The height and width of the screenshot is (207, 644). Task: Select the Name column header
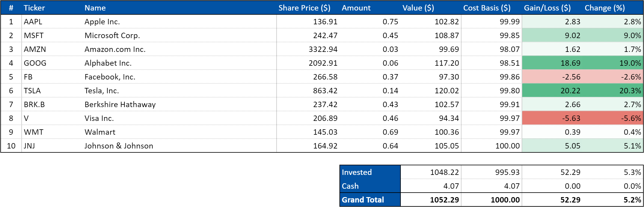click(x=179, y=8)
